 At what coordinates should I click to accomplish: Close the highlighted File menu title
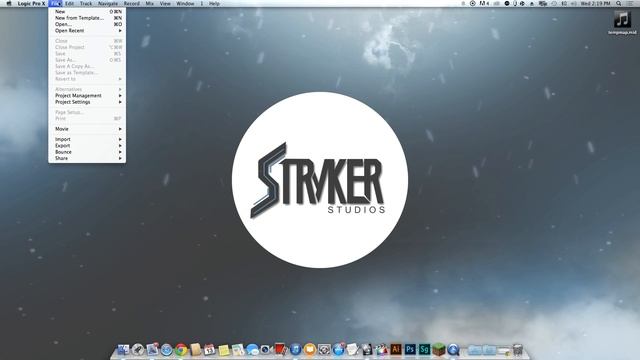pos(56,3)
